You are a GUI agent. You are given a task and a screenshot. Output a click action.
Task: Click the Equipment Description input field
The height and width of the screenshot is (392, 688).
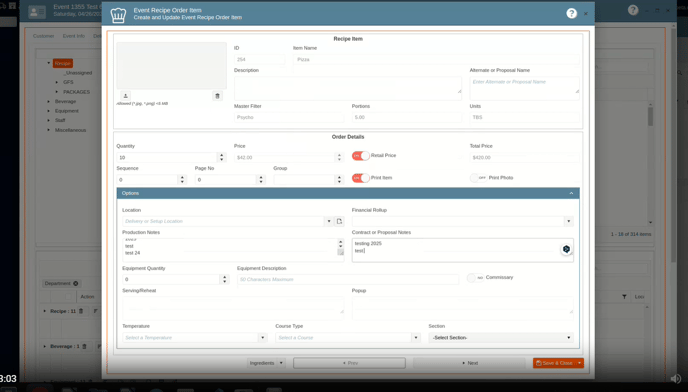point(348,280)
